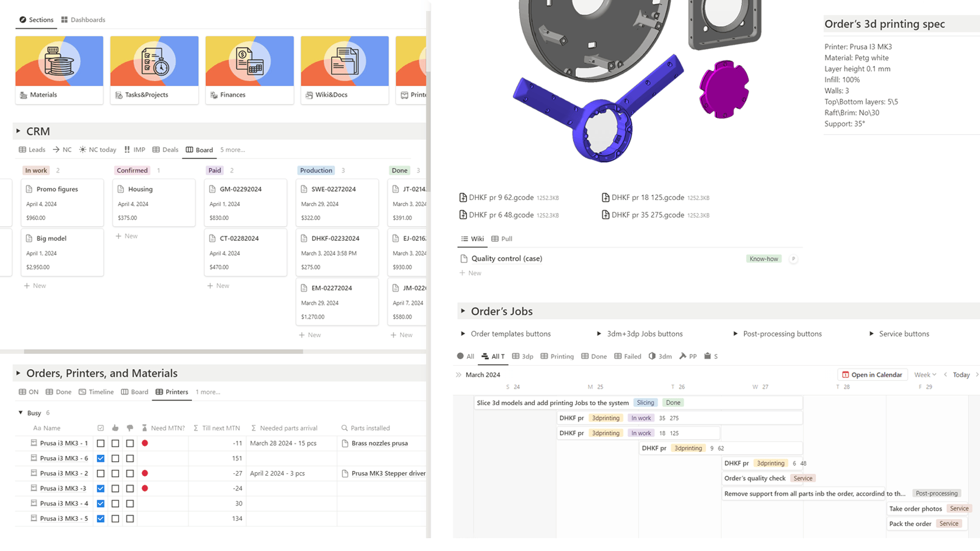Collapse the Busy group triangle
The width and height of the screenshot is (980, 551).
(20, 413)
